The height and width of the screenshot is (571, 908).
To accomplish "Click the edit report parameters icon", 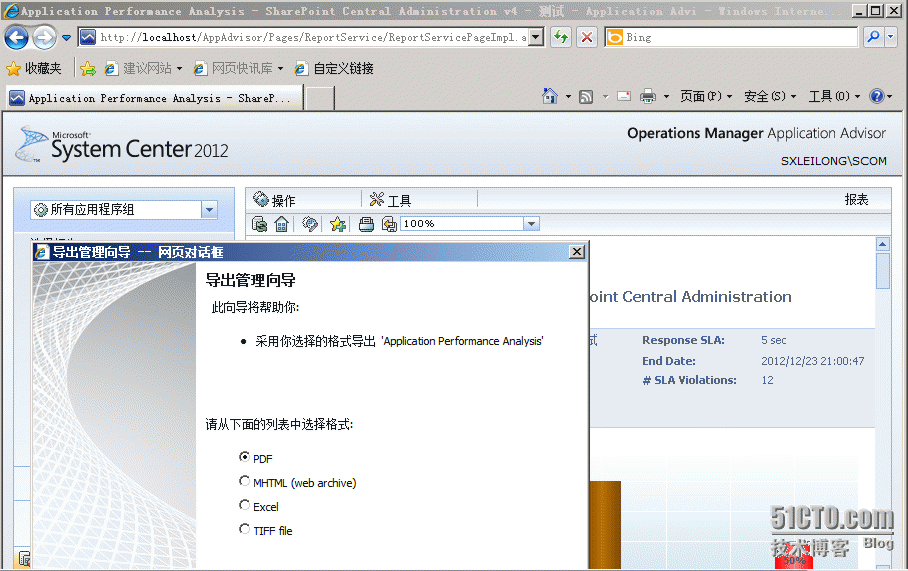I will pos(310,224).
